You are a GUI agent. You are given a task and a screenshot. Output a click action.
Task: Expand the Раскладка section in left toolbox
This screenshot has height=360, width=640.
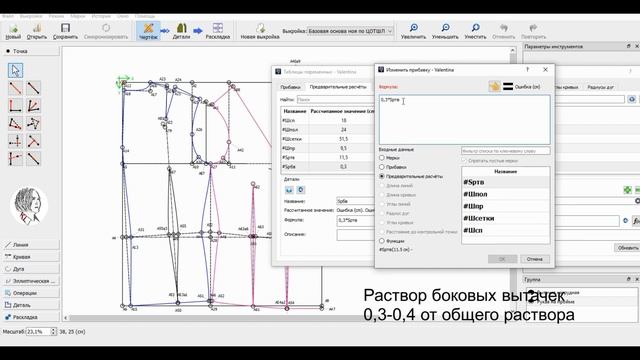[31, 317]
